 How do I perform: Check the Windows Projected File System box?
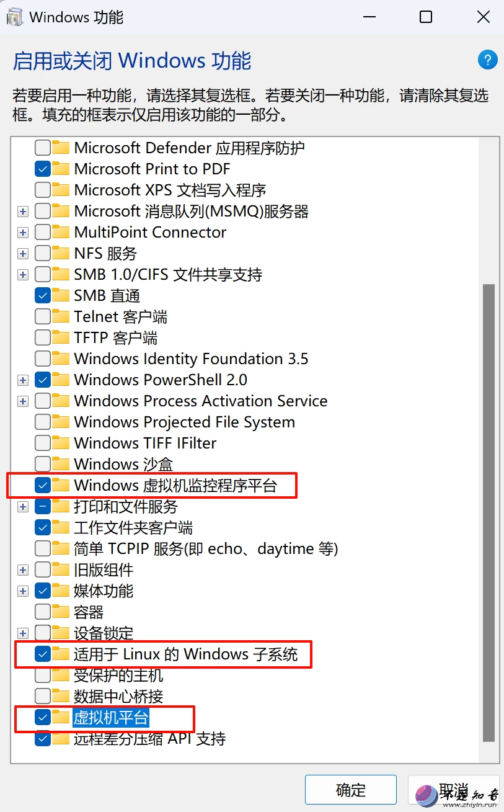pyautogui.click(x=43, y=422)
